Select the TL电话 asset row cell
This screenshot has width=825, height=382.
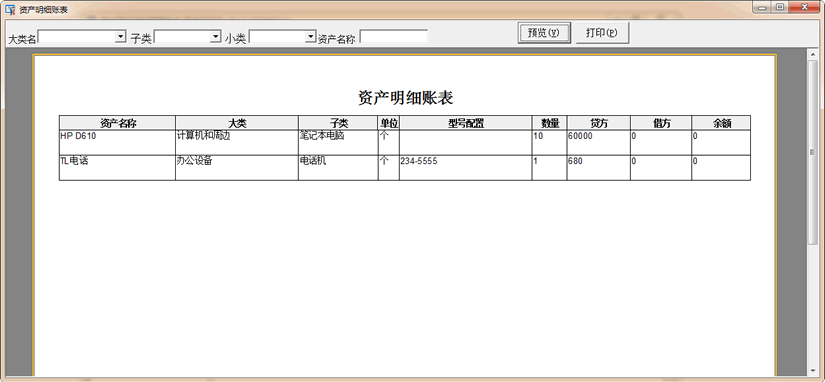coord(117,168)
